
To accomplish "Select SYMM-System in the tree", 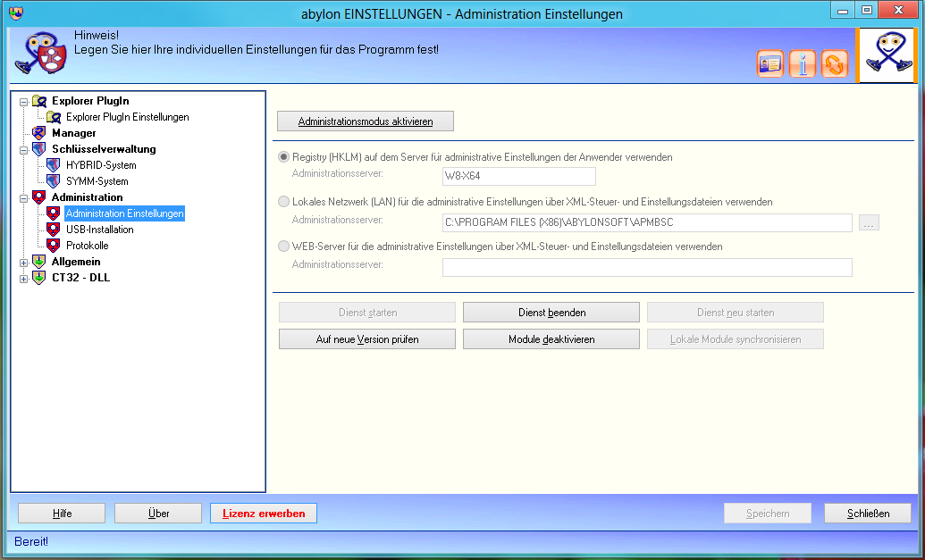I will click(x=97, y=181).
